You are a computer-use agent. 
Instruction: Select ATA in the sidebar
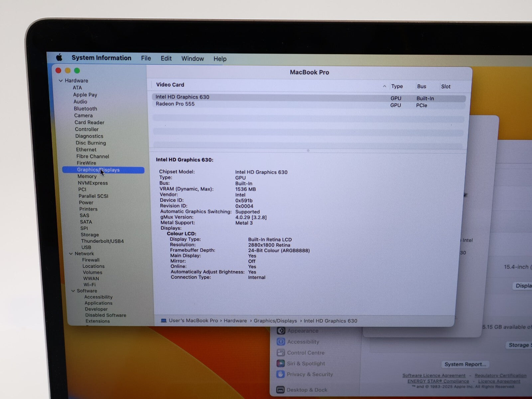click(77, 88)
